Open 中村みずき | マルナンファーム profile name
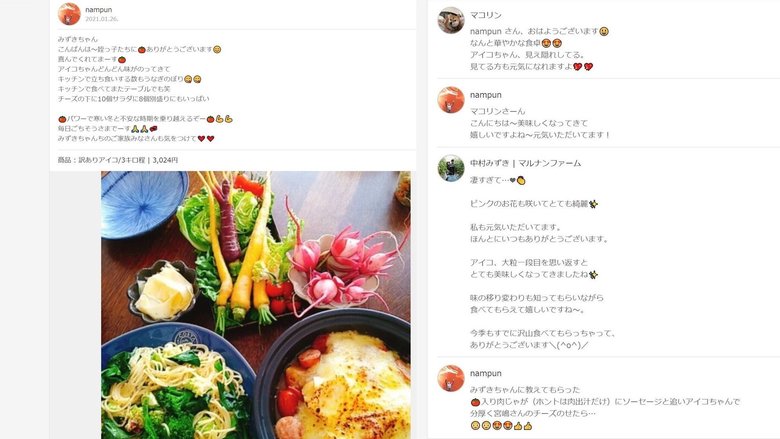This screenshot has width=780, height=439. 525,163
